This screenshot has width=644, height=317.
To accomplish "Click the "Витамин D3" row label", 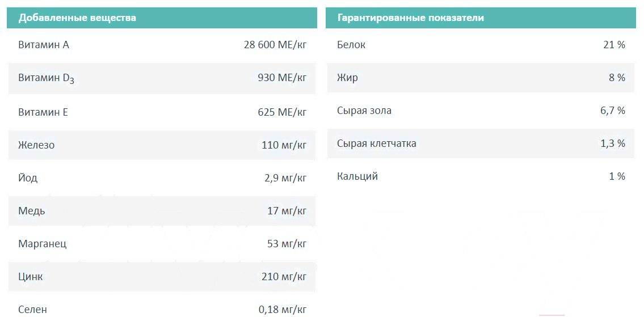I will [46, 78].
